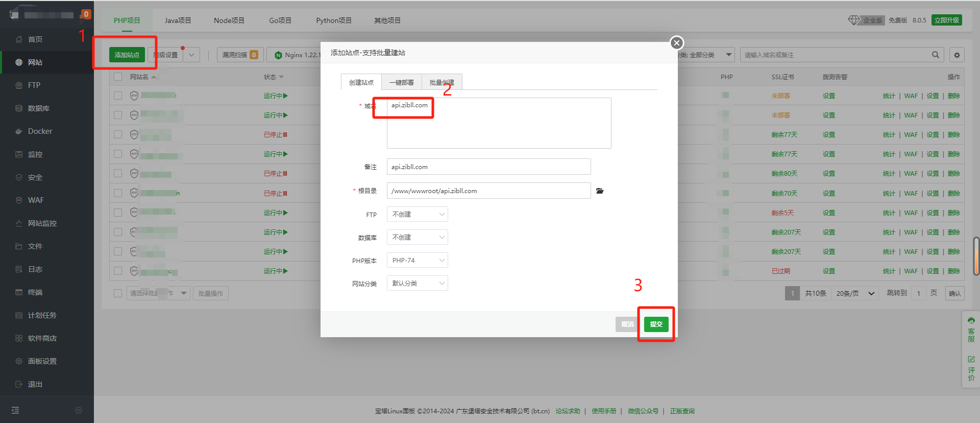The width and height of the screenshot is (980, 423).
Task: Click the 漏洞扫描 button
Action: tap(240, 55)
